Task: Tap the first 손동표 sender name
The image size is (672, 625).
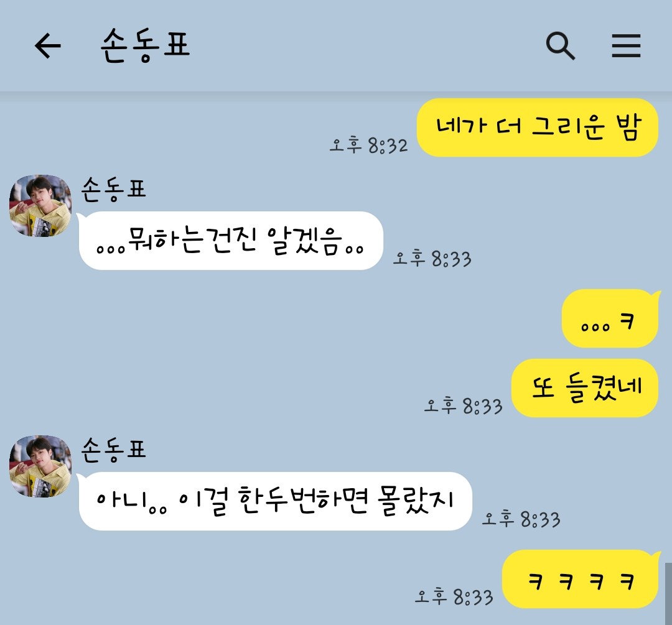Action: [x=114, y=189]
